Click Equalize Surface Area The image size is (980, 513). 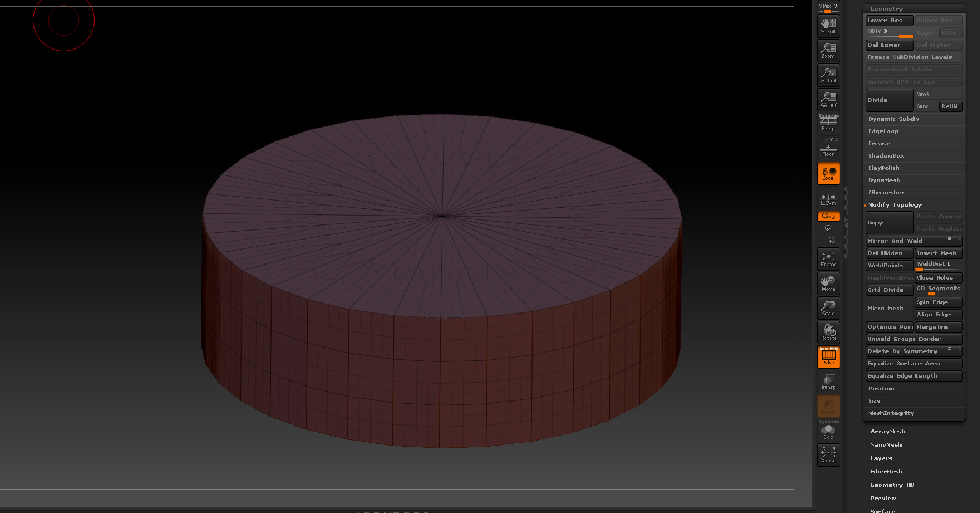click(x=914, y=364)
